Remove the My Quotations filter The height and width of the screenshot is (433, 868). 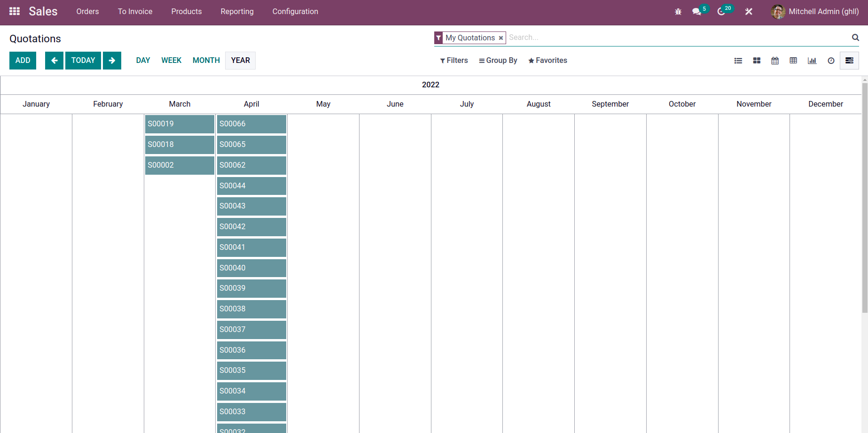point(501,38)
